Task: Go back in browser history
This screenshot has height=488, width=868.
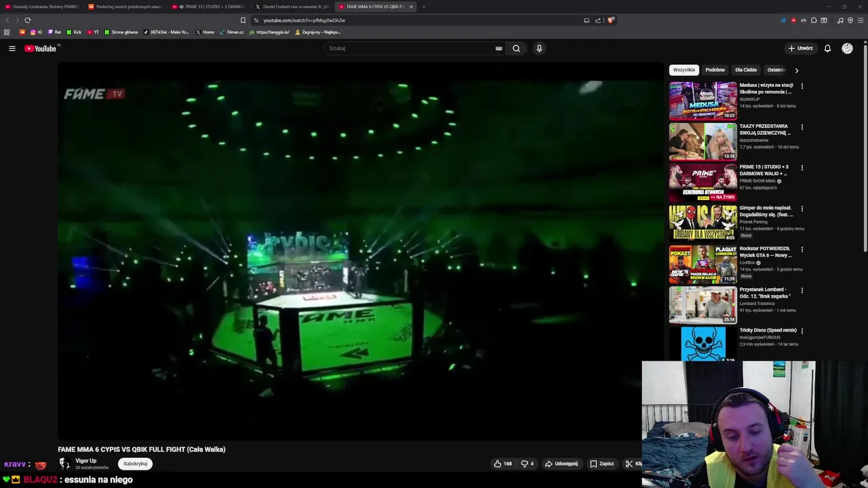Action: point(7,20)
